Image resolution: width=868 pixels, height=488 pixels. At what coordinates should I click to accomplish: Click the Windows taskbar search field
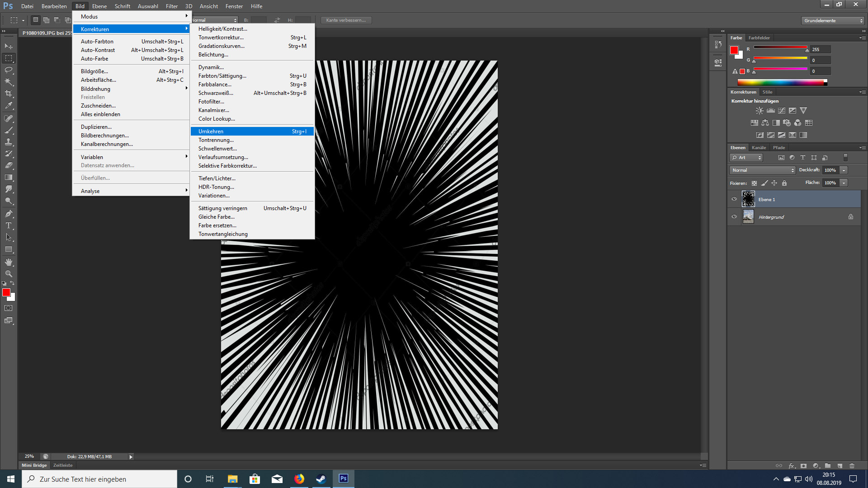pyautogui.click(x=99, y=479)
